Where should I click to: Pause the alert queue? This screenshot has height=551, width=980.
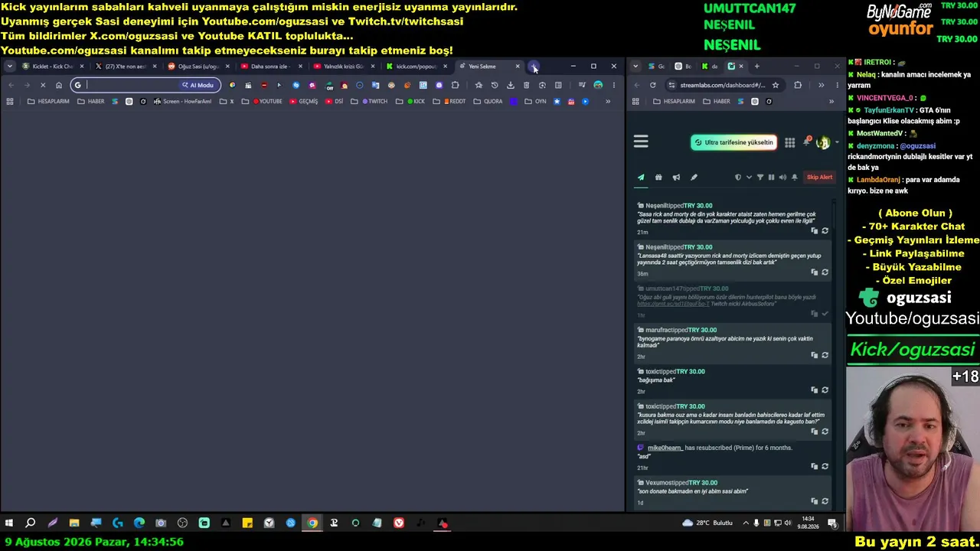coord(771,178)
